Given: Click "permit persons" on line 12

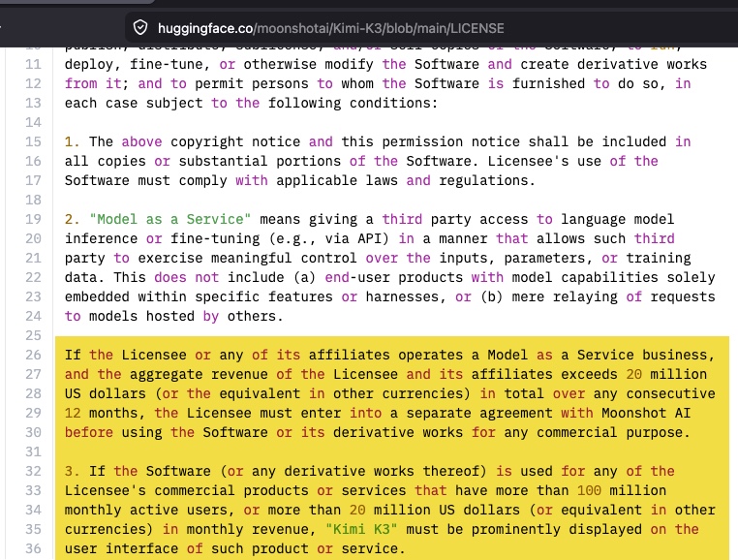Looking at the screenshot, I should 252,83.
